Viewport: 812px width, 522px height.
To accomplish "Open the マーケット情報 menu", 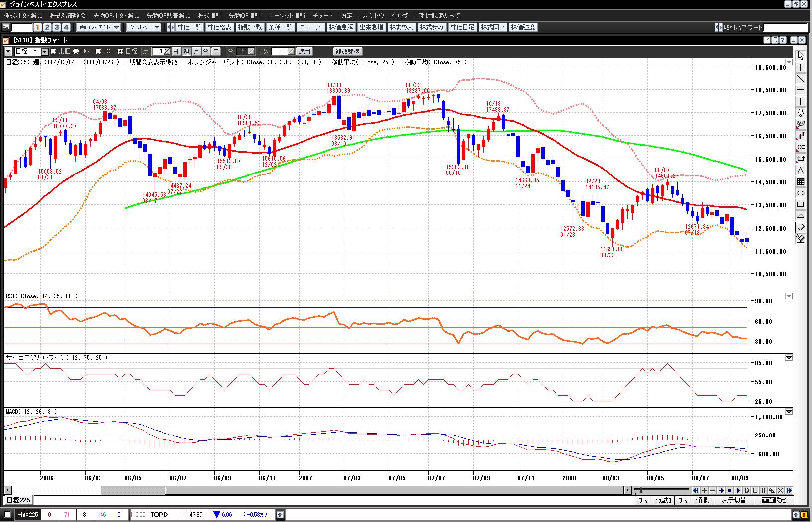I will [286, 16].
